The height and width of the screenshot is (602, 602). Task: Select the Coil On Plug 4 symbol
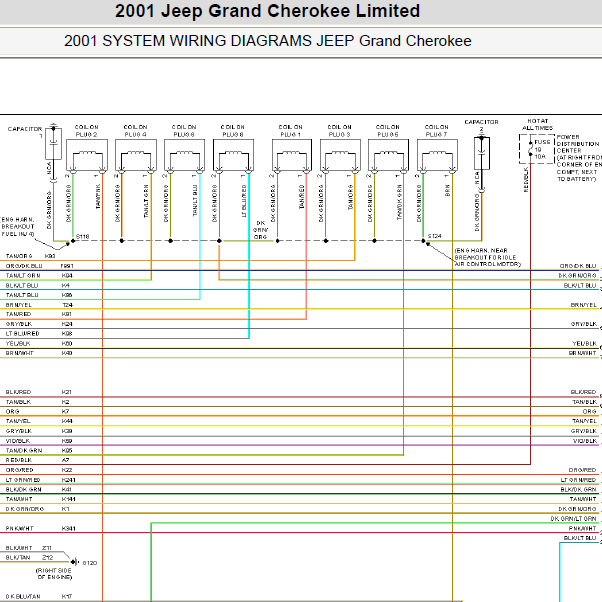(136, 155)
